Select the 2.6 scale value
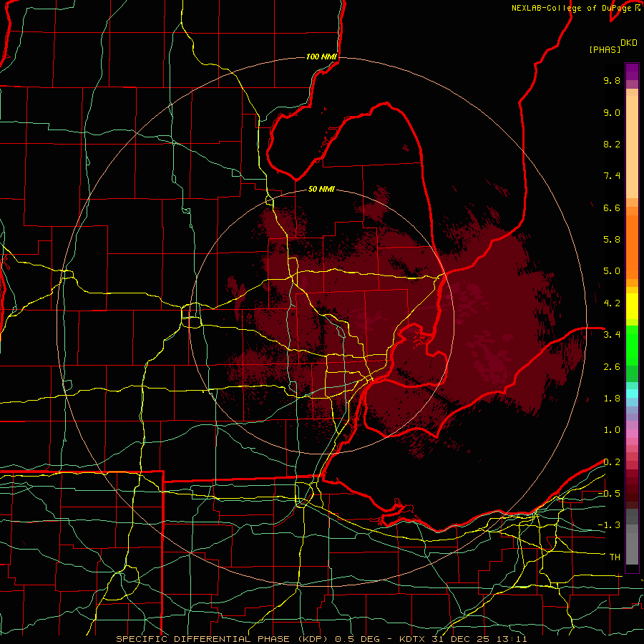This screenshot has height=644, width=644. pyautogui.click(x=612, y=367)
